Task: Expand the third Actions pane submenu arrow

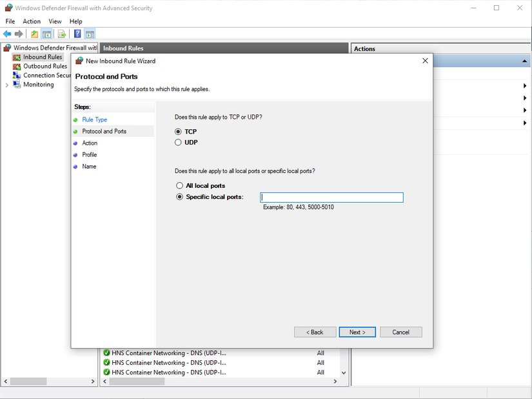Action: point(525,110)
